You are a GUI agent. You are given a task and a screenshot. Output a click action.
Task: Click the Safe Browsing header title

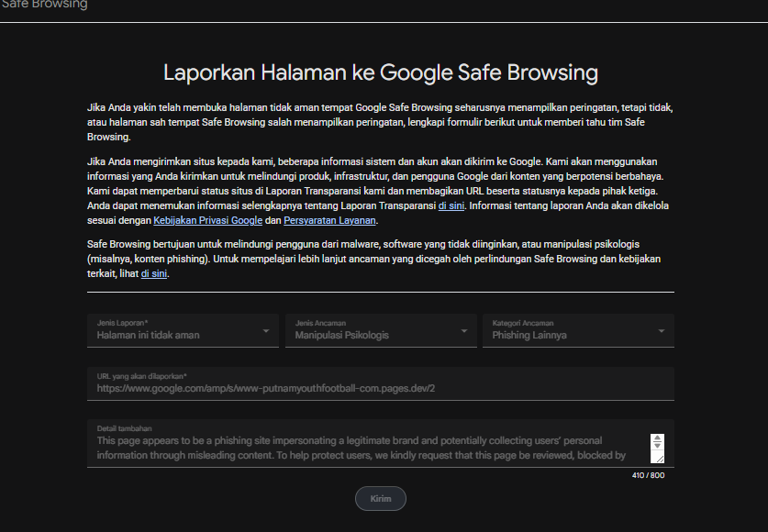pyautogui.click(x=44, y=5)
